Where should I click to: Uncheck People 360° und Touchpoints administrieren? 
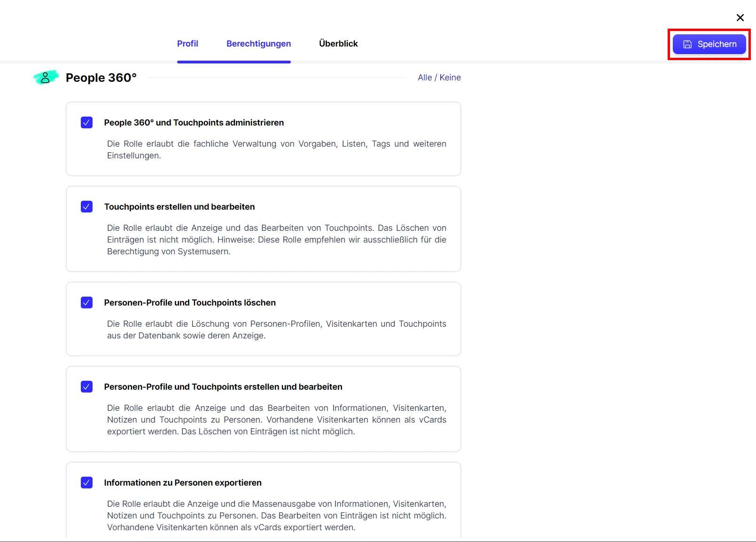coord(87,123)
